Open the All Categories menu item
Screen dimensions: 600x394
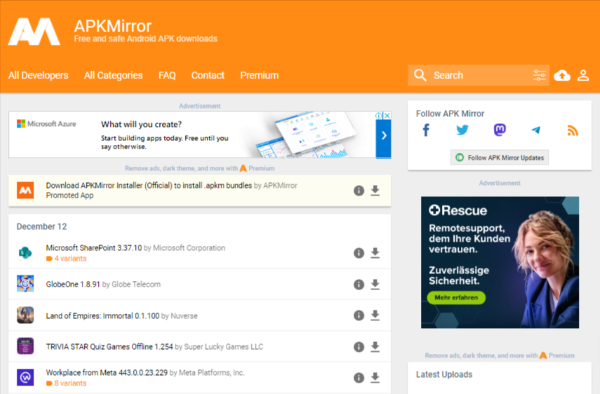pyautogui.click(x=113, y=75)
